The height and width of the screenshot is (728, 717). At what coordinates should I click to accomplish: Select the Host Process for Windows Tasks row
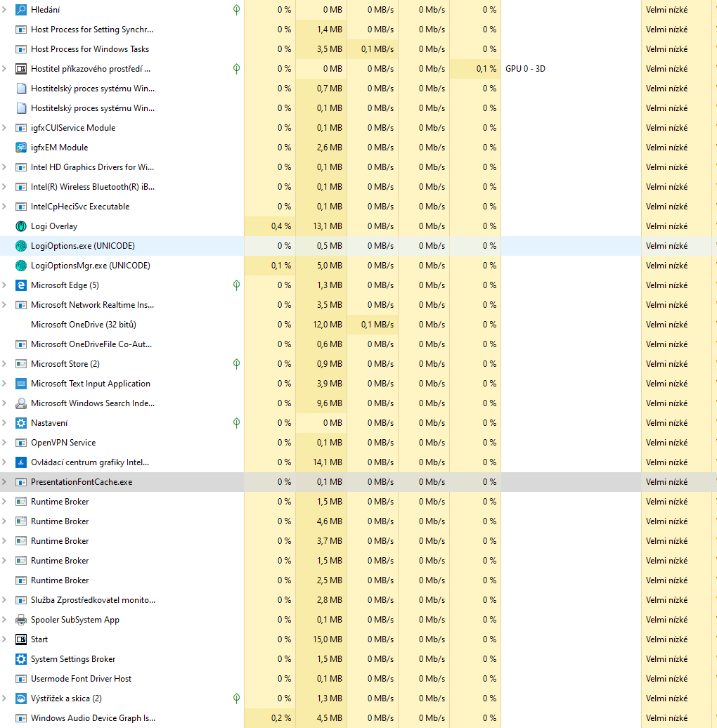coord(358,49)
